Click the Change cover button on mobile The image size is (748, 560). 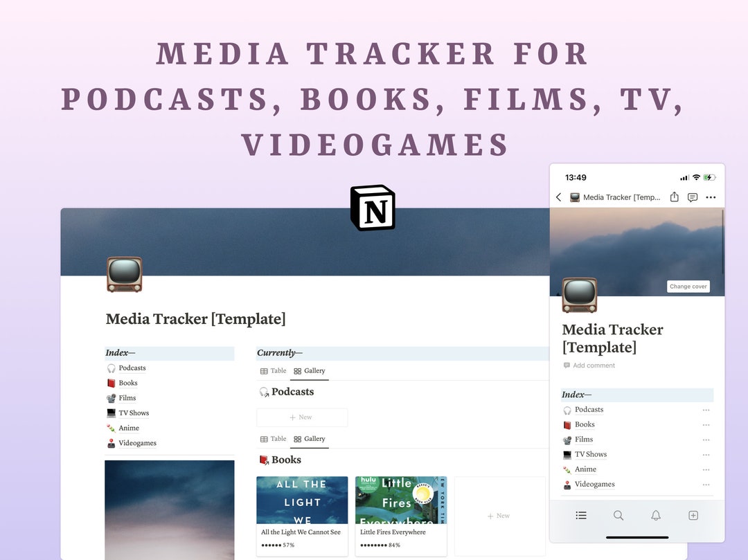(688, 287)
